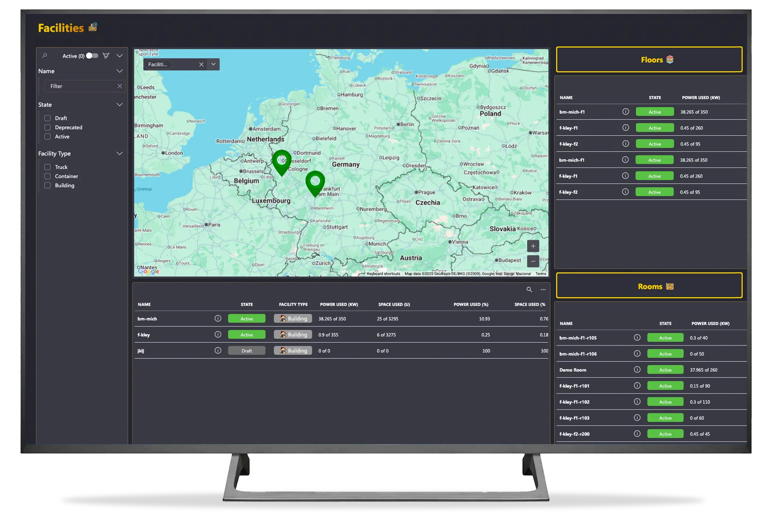
Task: Check the Truck facility type checkbox
Action: 47,166
